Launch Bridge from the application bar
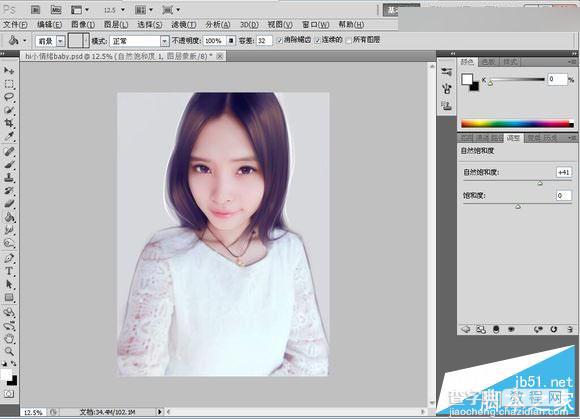 [35, 10]
